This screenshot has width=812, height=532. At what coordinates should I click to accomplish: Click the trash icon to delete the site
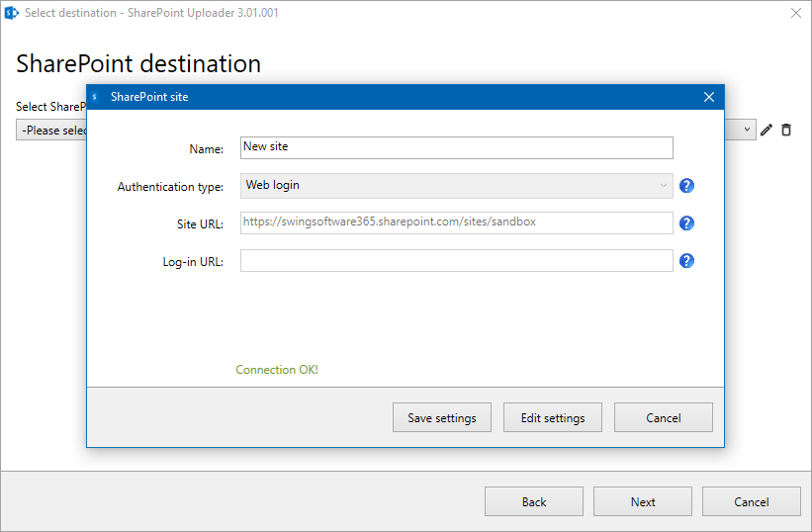pyautogui.click(x=786, y=130)
